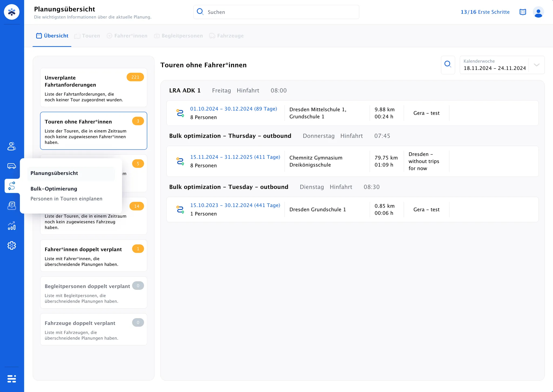The image size is (553, 392).
Task: Click the 9.88 km distance value
Action: coord(385,109)
